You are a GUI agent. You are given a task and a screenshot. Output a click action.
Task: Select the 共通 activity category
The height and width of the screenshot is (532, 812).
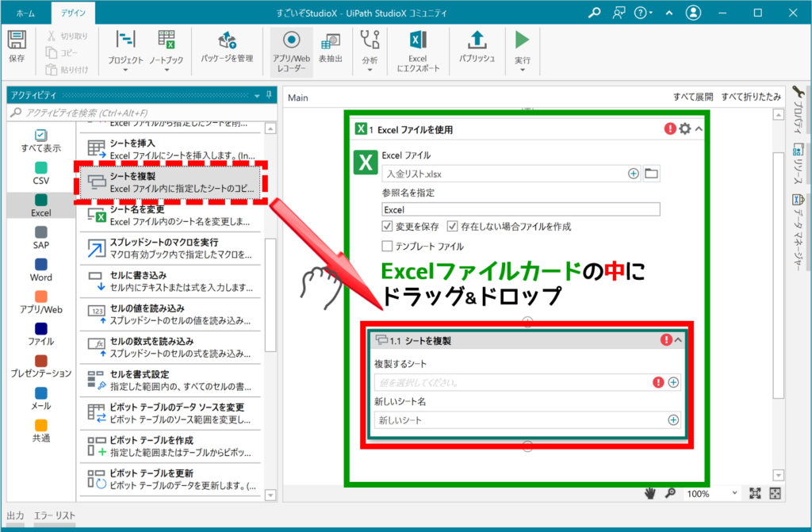41,431
